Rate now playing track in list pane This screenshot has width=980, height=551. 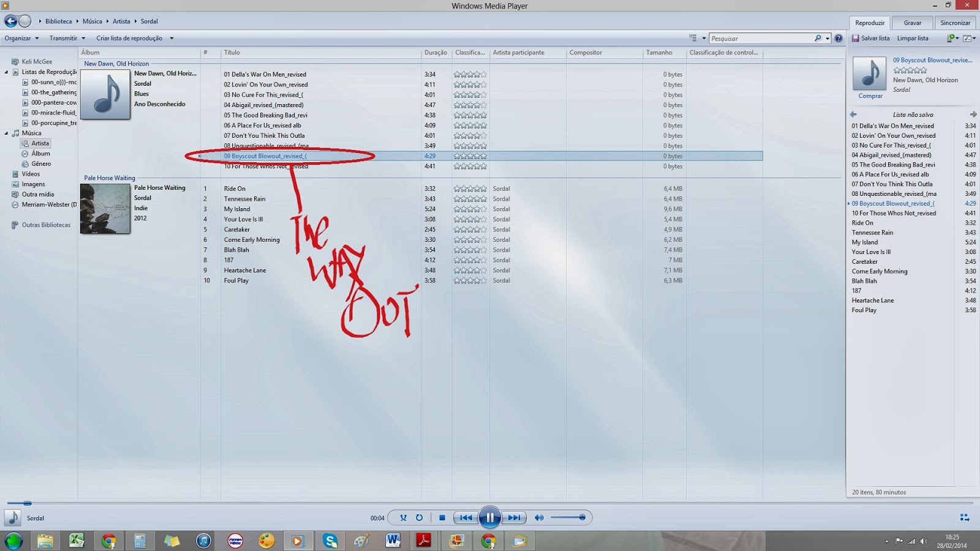(910, 70)
